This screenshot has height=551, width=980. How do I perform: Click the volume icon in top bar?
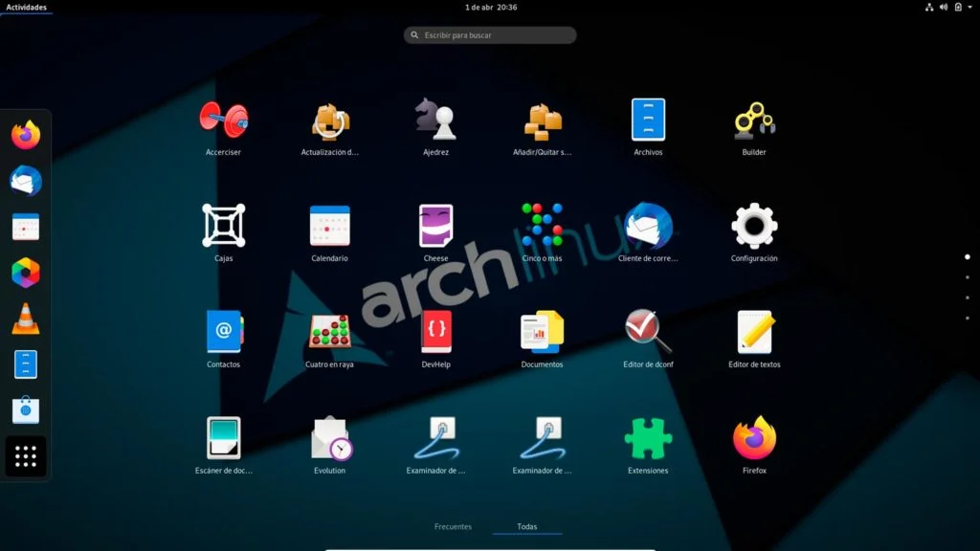944,8
